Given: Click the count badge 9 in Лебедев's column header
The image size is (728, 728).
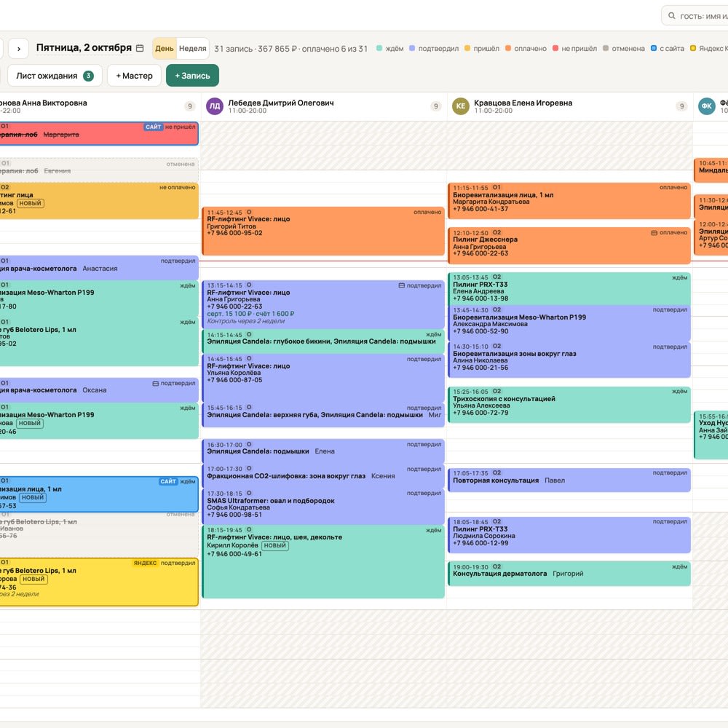Looking at the screenshot, I should click(x=435, y=106).
